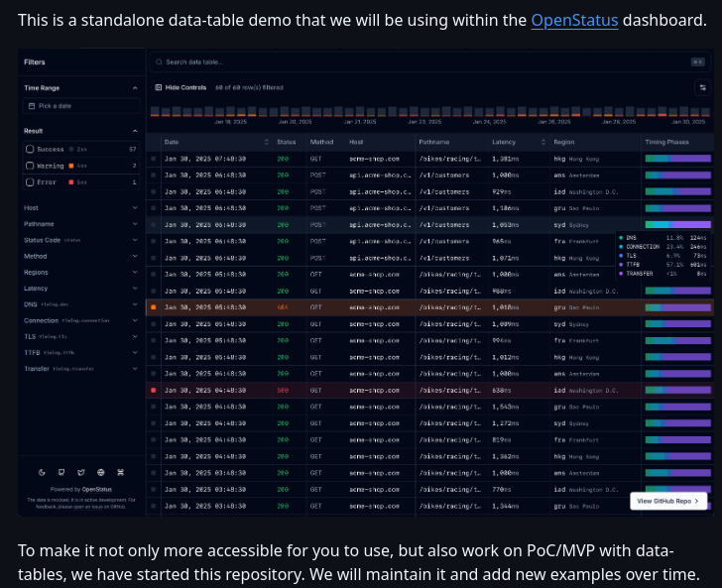Click the Host column header
Image resolution: width=722 pixels, height=588 pixels.
click(356, 142)
